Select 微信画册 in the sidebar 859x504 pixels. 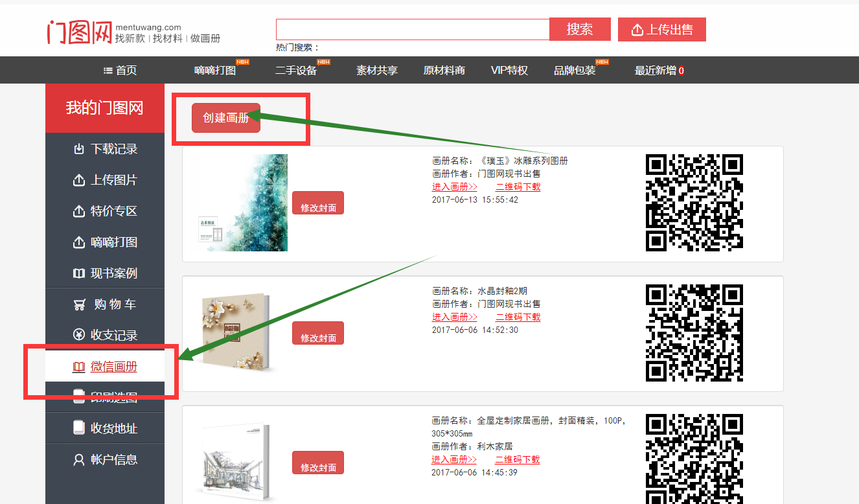click(113, 367)
